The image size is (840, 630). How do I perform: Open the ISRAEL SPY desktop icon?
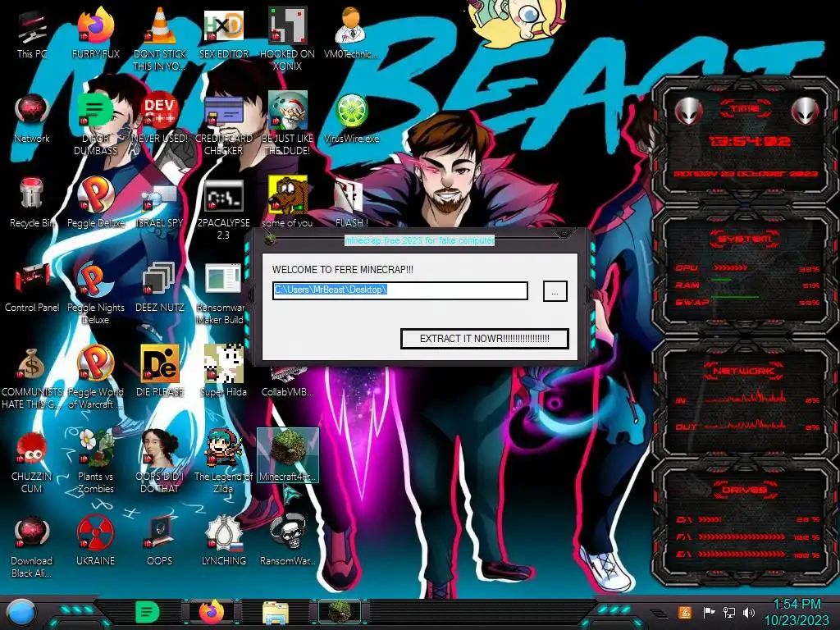160,203
